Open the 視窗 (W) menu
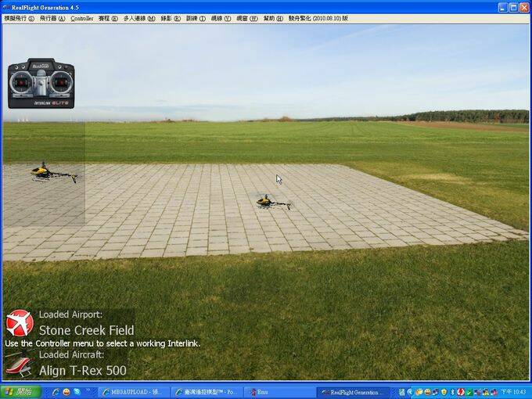The width and height of the screenshot is (532, 399). 247,18
